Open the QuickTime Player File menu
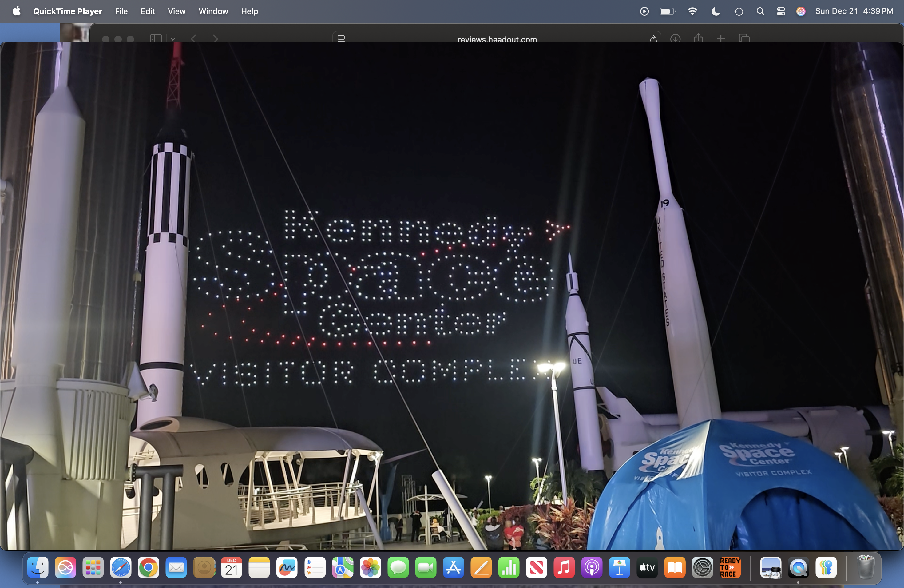 click(x=121, y=11)
